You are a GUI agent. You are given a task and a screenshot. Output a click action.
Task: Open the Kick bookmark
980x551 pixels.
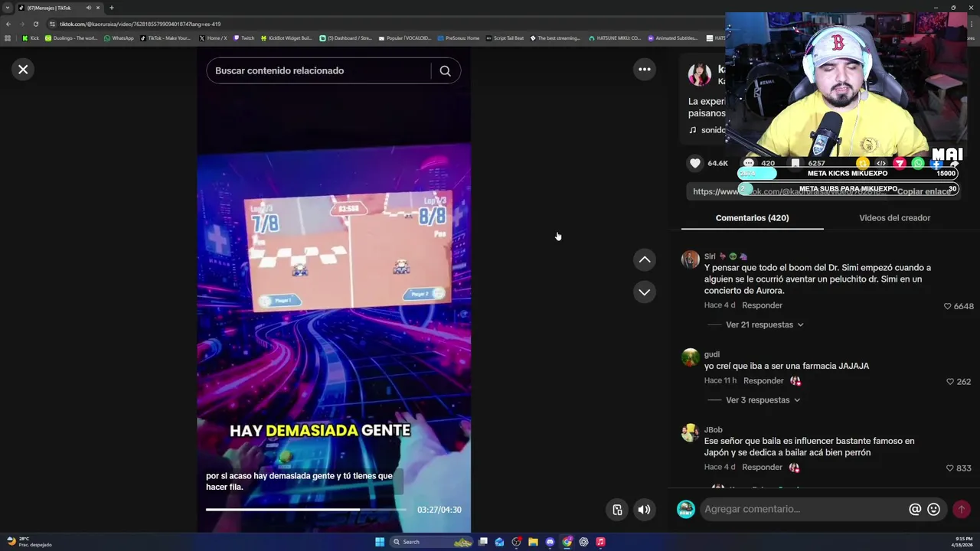coord(31,37)
